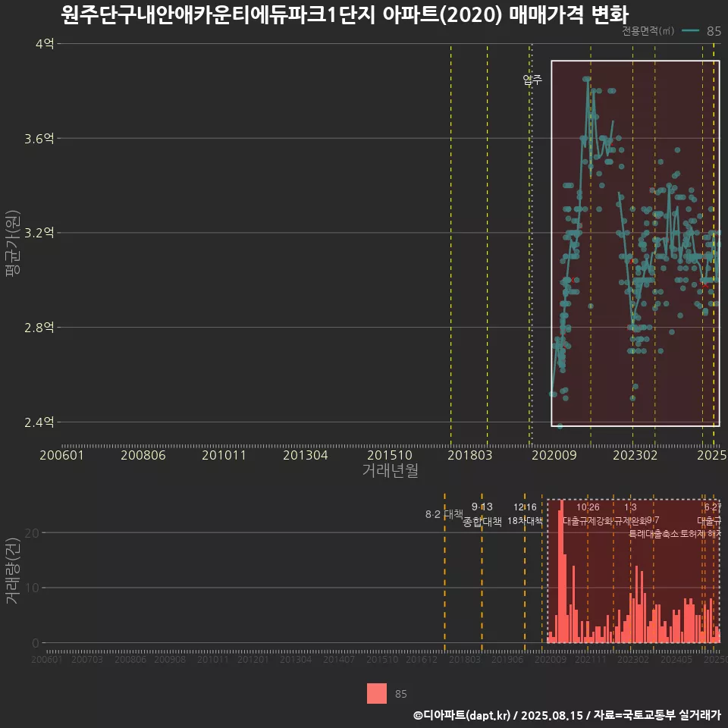Click the 거래량(건) vertical axis title
Viewport: 728px width, 728px height.
13,570
